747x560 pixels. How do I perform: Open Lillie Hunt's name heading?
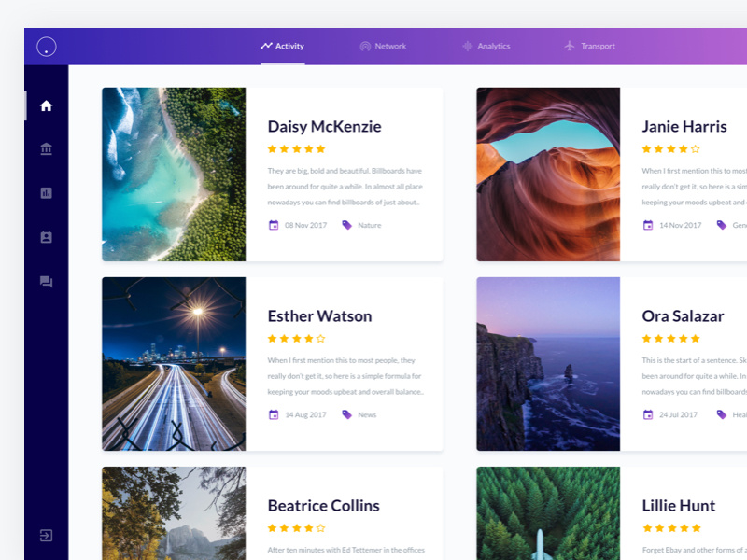[679, 506]
